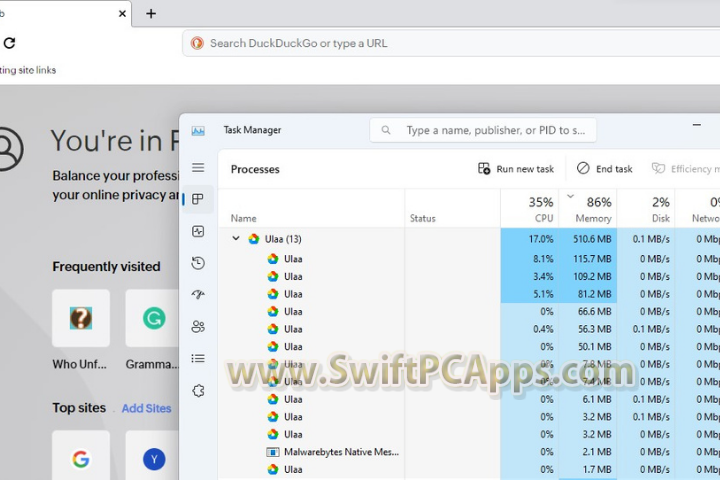Click the Malwarebytes Native Mes... process icon
Viewport: 720px width, 480px height.
[x=273, y=452]
